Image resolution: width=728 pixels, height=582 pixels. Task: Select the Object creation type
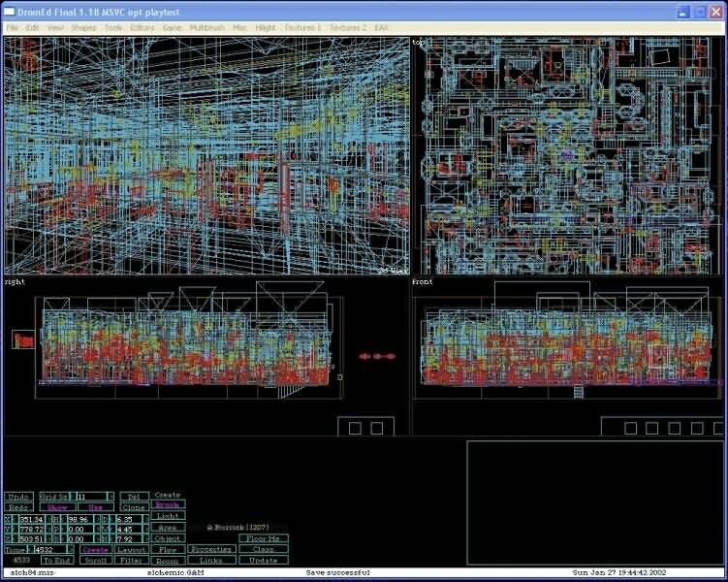pyautogui.click(x=168, y=538)
